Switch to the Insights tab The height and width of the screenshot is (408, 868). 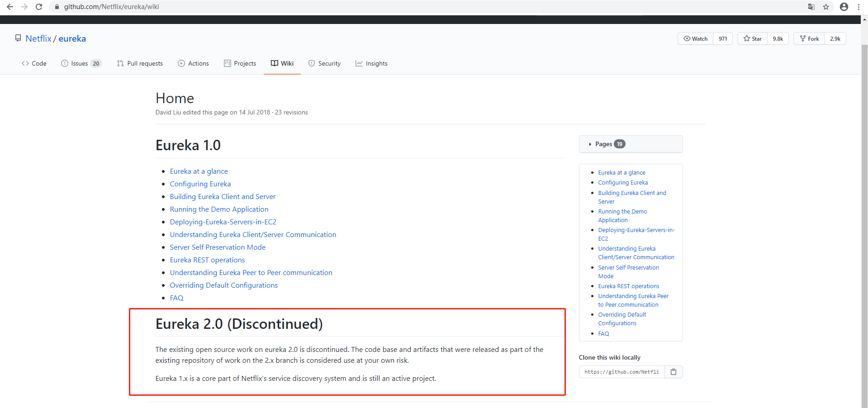coord(371,63)
